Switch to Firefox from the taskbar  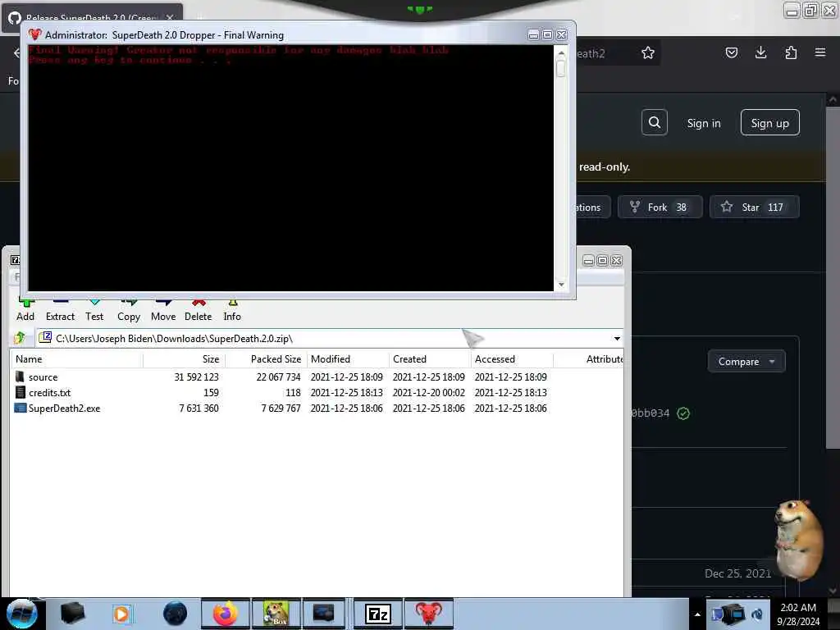tap(226, 614)
